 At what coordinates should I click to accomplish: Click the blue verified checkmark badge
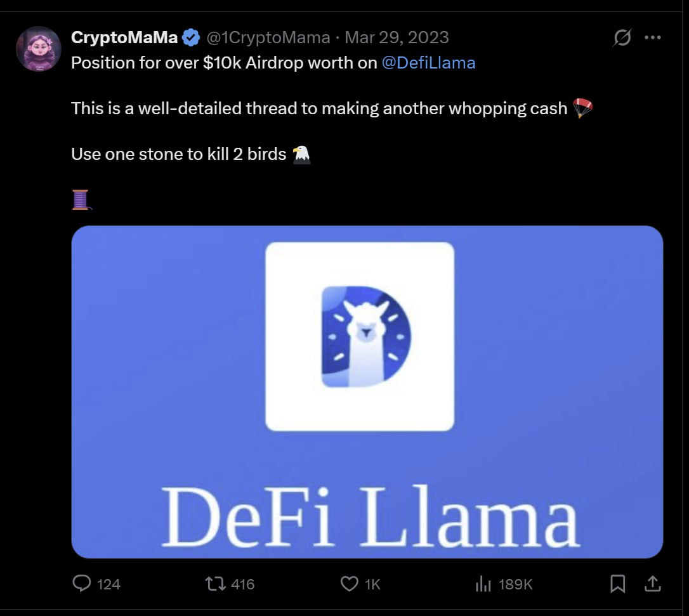191,38
